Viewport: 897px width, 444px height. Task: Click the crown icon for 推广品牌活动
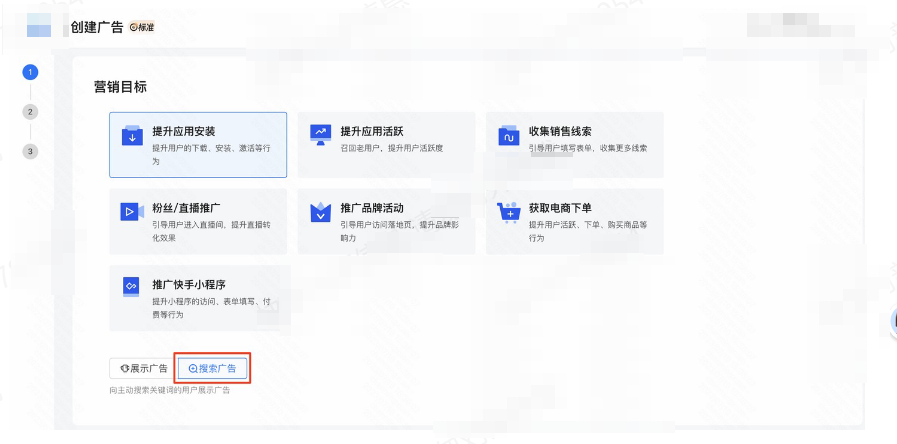(320, 212)
